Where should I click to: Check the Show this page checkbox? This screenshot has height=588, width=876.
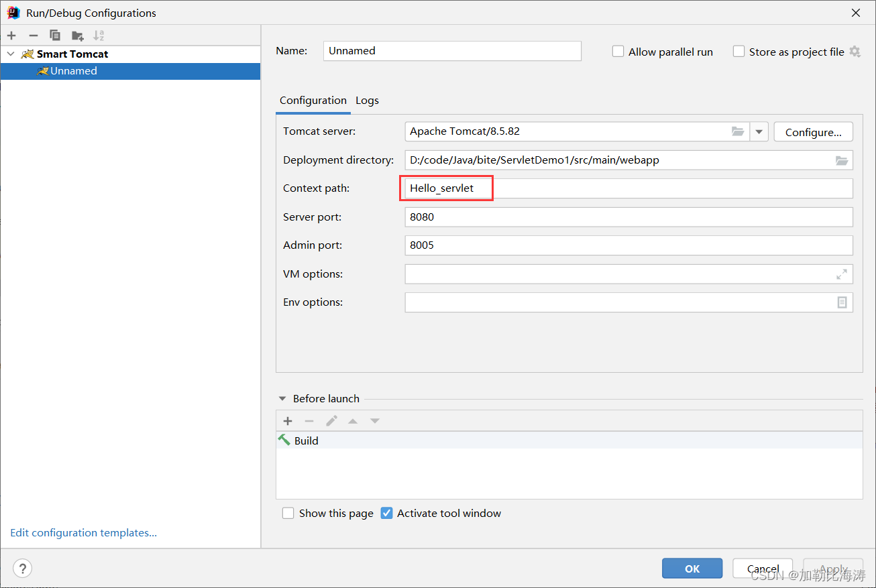(x=288, y=513)
